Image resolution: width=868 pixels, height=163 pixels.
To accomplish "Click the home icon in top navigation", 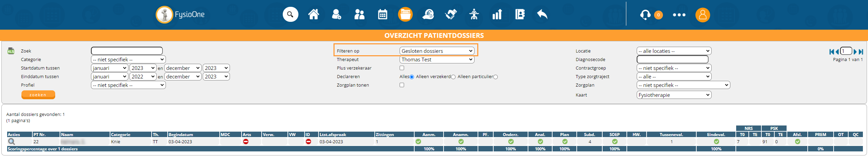I will tap(313, 15).
